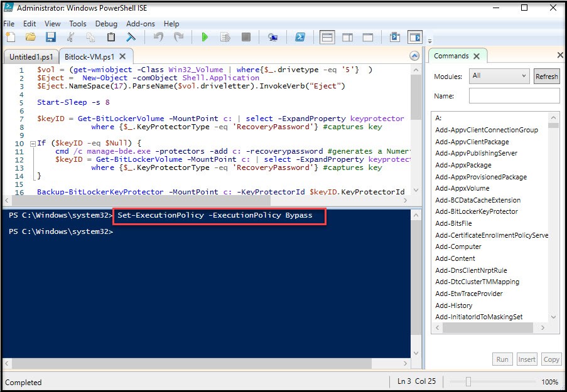Clear the console pane with the clear icon
The height and width of the screenshot is (392, 567).
[131, 37]
